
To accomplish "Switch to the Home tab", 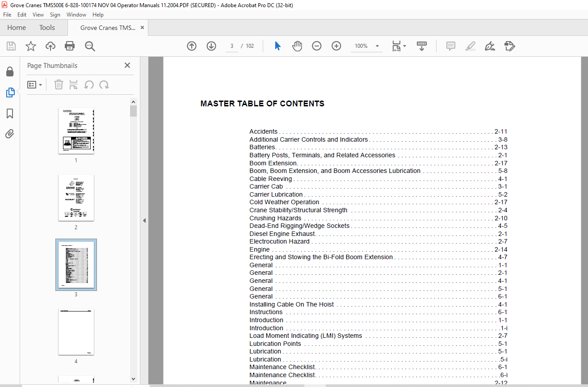I will click(x=17, y=28).
